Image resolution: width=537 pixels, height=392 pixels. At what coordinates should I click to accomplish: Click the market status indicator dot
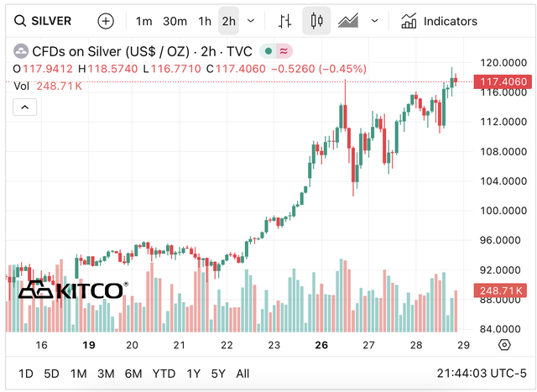[x=266, y=51]
